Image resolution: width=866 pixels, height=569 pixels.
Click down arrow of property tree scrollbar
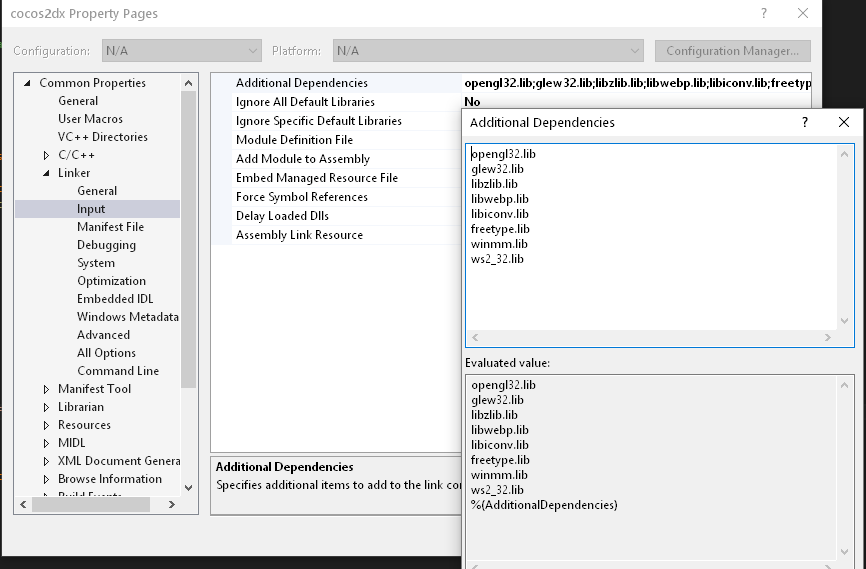tap(188, 487)
